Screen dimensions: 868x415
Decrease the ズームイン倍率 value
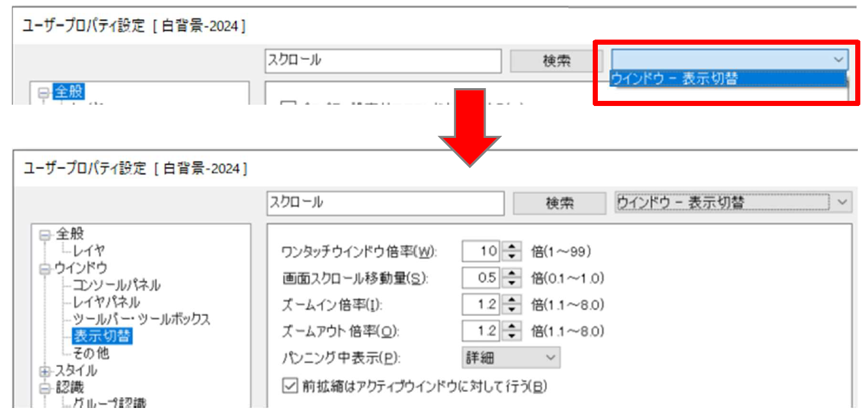point(512,310)
